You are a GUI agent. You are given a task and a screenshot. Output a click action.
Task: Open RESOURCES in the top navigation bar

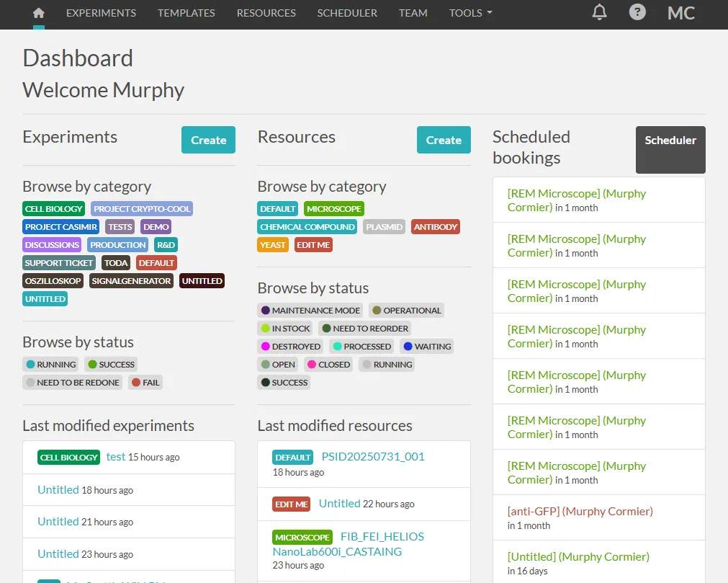coord(266,13)
